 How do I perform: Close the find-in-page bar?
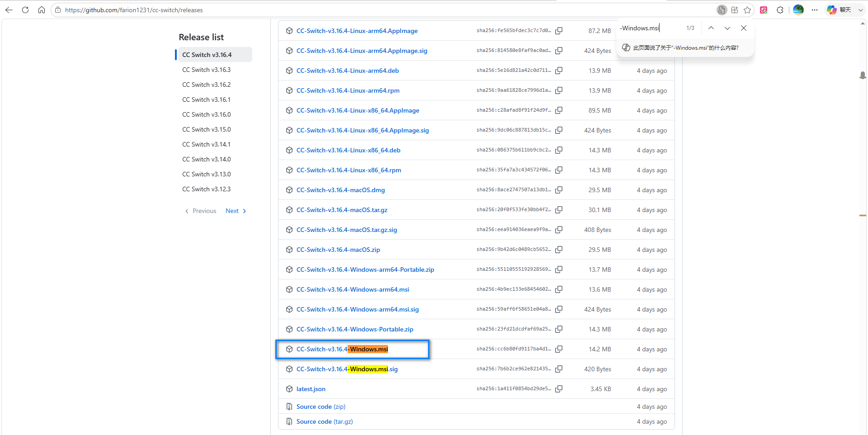pos(744,28)
